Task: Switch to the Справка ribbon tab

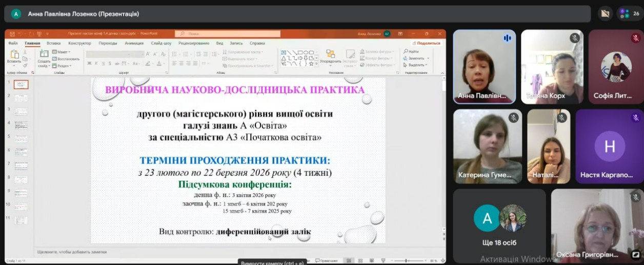Action: (257, 43)
